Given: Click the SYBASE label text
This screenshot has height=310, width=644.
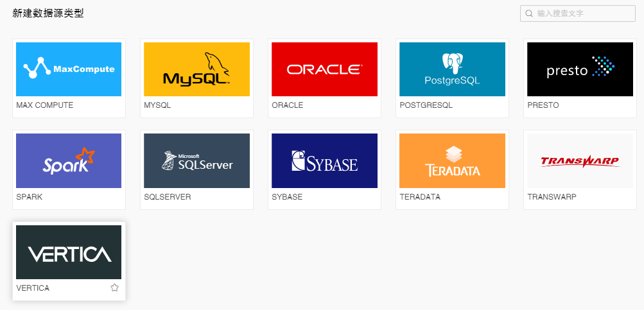Looking at the screenshot, I should click(x=287, y=196).
